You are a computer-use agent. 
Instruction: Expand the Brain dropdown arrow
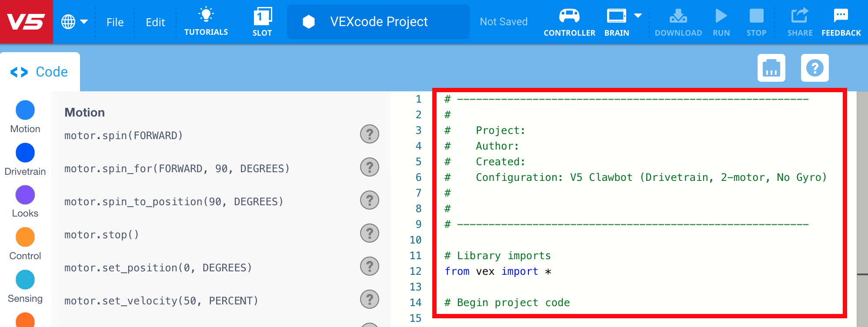638,16
